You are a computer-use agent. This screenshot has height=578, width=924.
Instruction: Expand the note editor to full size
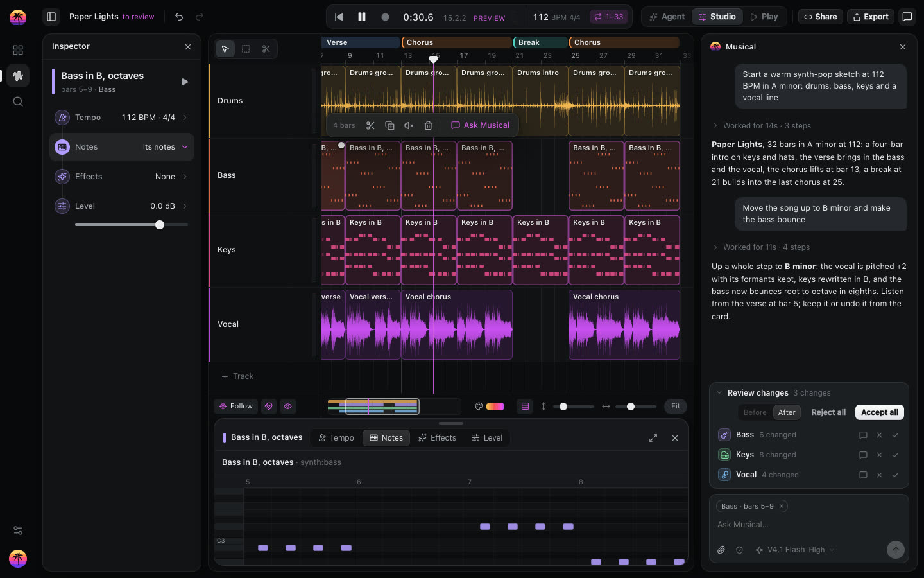[x=653, y=438]
